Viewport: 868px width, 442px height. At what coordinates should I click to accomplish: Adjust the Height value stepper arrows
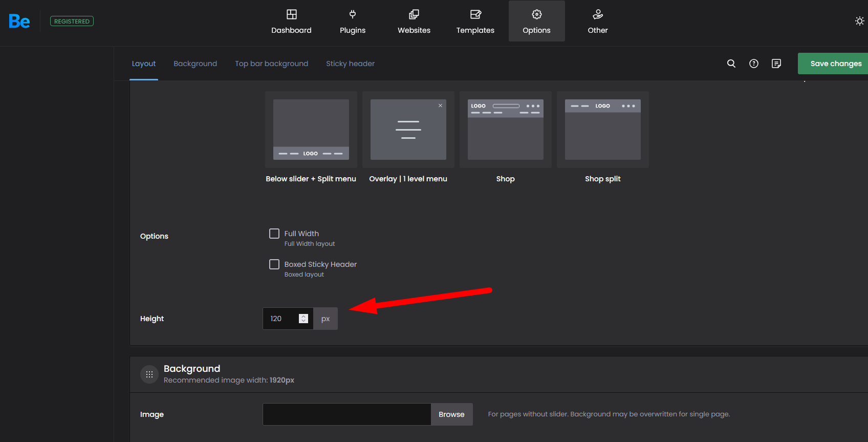point(303,319)
